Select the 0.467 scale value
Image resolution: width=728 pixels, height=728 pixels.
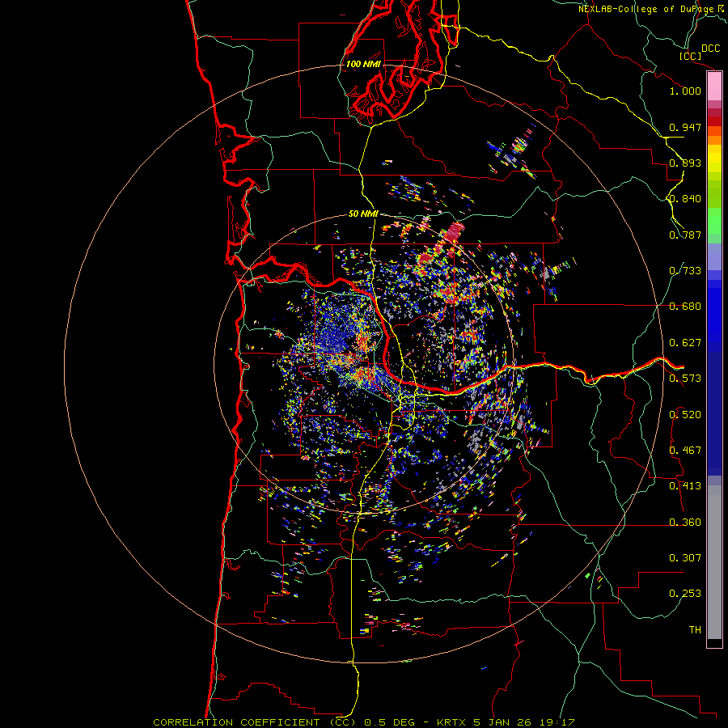point(685,451)
